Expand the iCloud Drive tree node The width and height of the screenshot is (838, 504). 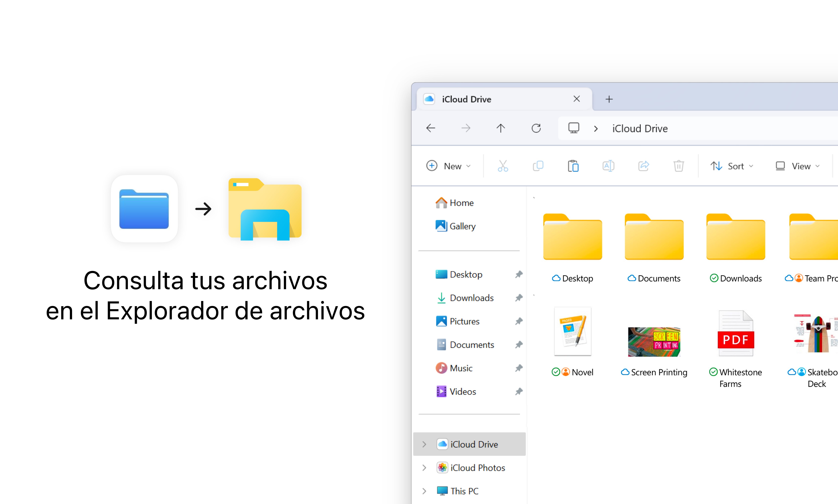click(424, 444)
